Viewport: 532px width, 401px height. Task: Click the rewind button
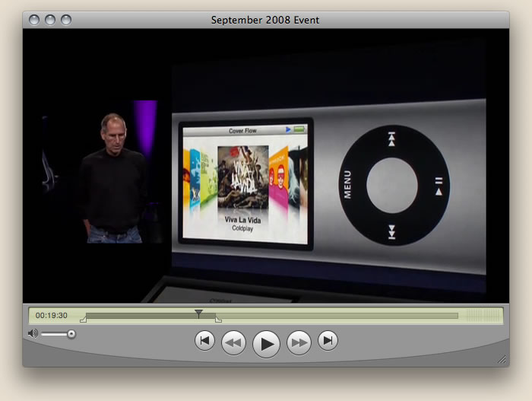click(233, 342)
